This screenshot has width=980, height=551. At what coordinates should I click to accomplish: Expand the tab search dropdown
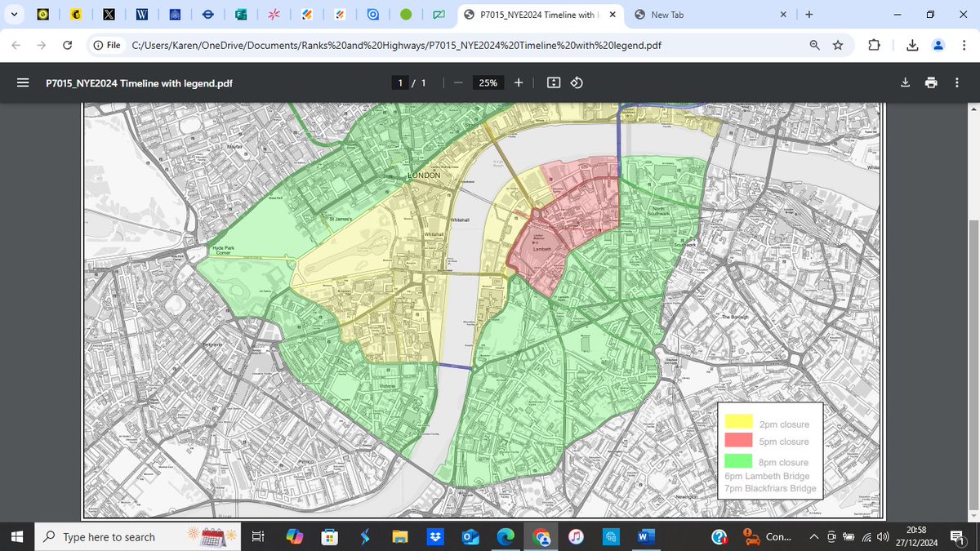16,15
